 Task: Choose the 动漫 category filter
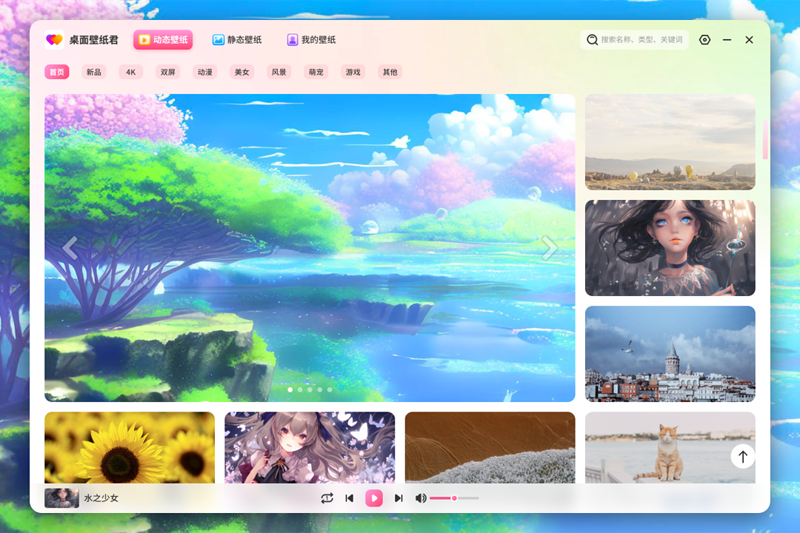[205, 72]
